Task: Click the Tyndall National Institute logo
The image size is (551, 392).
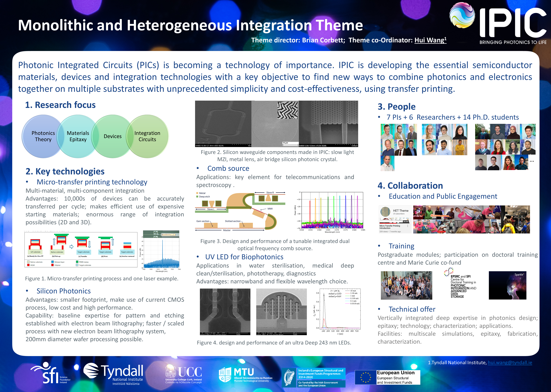Action: (113, 374)
